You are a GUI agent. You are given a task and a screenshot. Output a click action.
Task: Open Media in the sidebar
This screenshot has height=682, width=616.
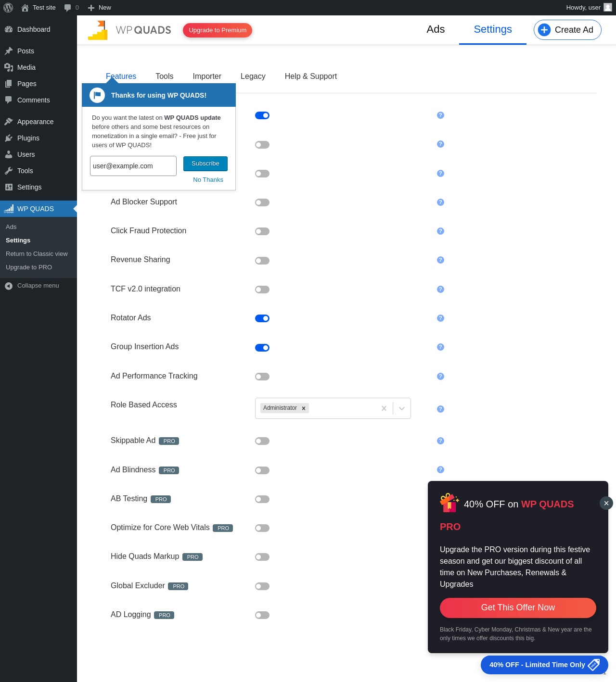[38, 67]
